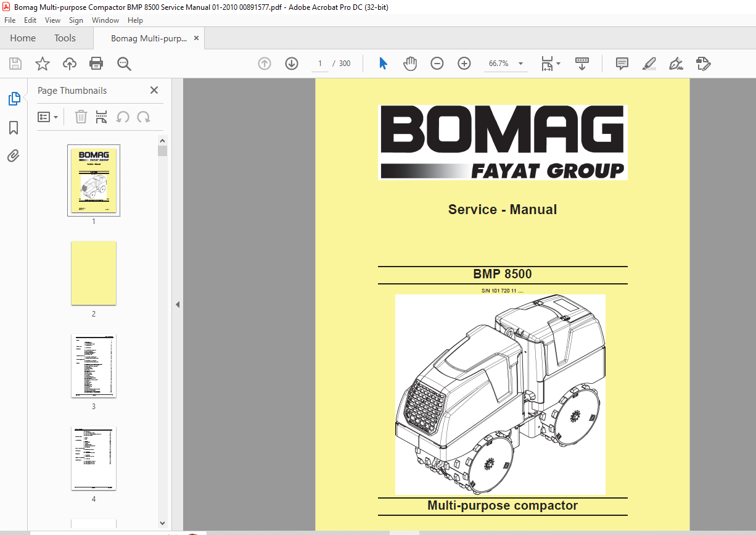Open the View menu
Screen dimensions: 756x535
52,20
